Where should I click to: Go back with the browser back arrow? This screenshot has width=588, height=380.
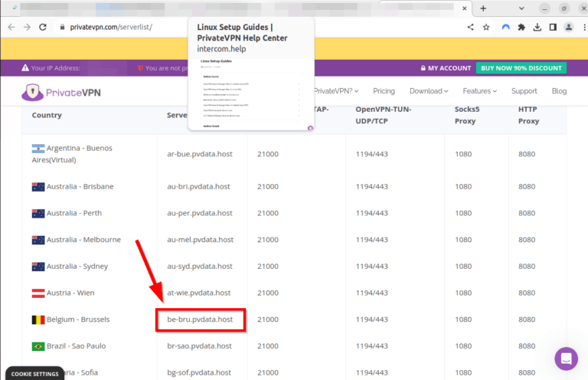pos(11,27)
